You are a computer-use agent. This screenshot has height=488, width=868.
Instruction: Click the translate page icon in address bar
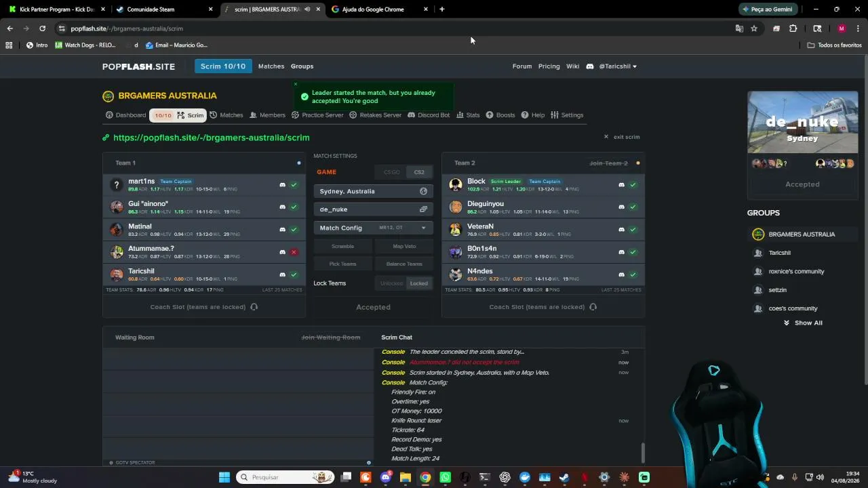coord(739,28)
